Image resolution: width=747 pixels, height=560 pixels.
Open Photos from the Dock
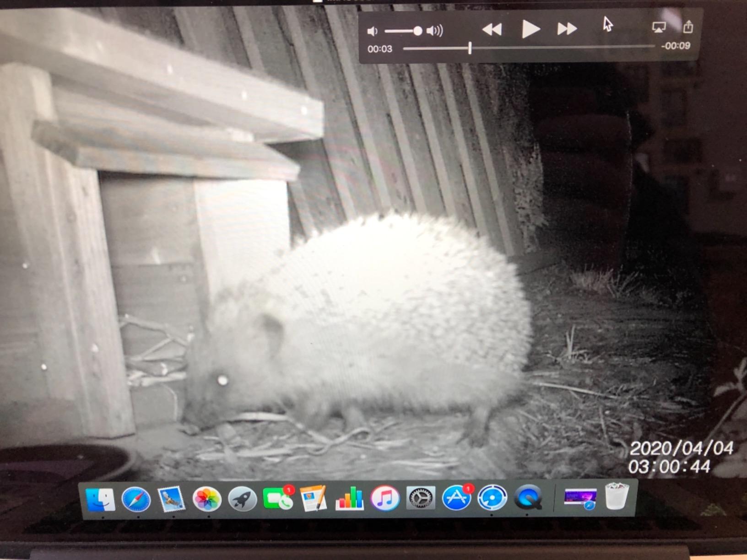(206, 499)
